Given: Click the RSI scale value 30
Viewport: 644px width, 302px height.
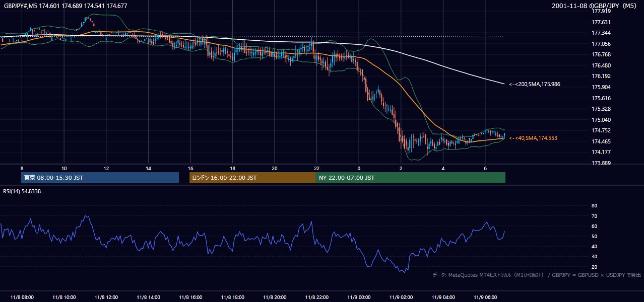Looking at the screenshot, I should [x=594, y=257].
